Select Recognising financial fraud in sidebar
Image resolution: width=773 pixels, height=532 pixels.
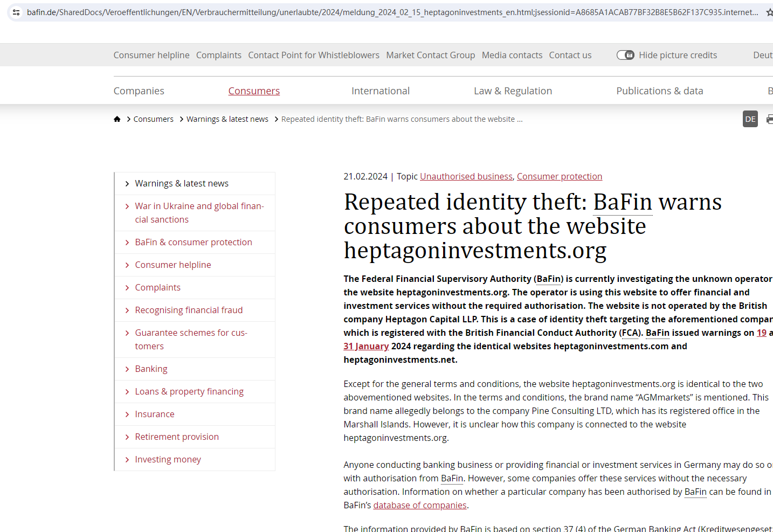[189, 310]
